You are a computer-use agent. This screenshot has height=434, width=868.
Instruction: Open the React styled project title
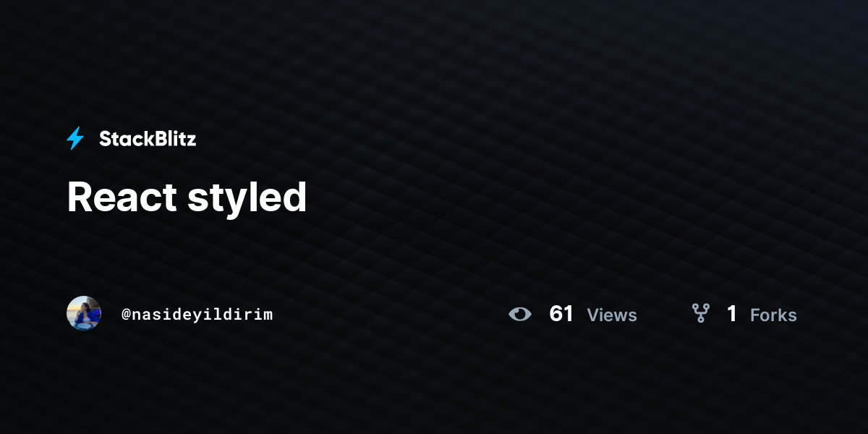pos(187,197)
